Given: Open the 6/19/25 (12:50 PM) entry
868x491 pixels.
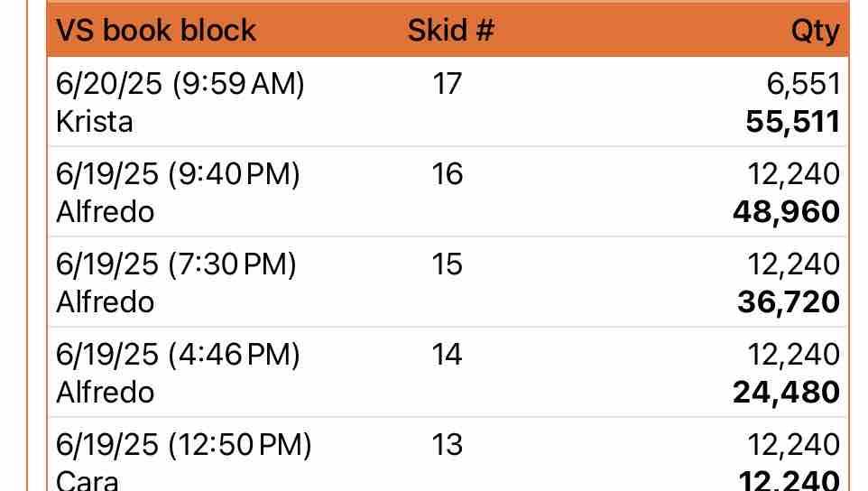Looking at the screenshot, I should point(183,444).
